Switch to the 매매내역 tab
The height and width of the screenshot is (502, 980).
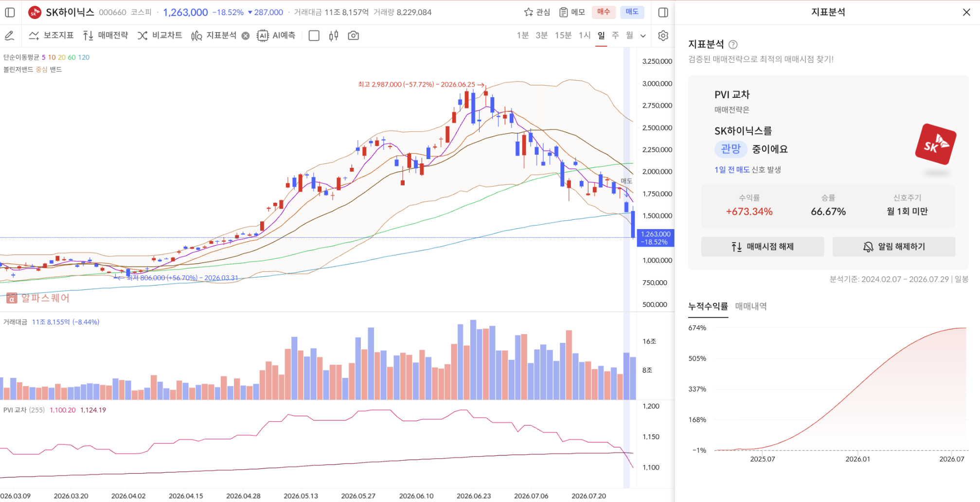coord(751,306)
